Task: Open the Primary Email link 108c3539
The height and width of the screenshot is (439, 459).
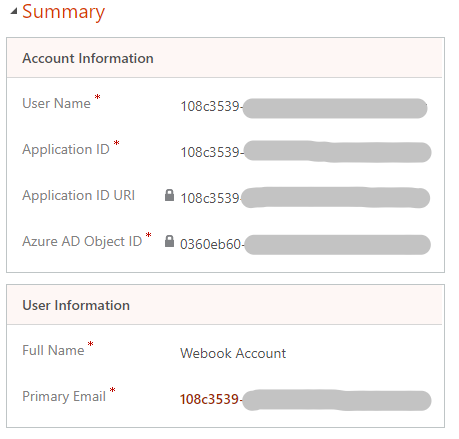Action: click(x=306, y=399)
